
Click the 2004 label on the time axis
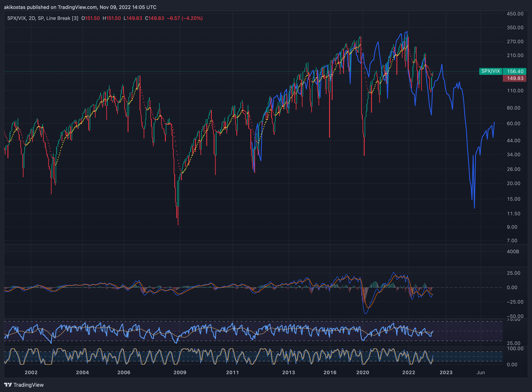pyautogui.click(x=82, y=372)
